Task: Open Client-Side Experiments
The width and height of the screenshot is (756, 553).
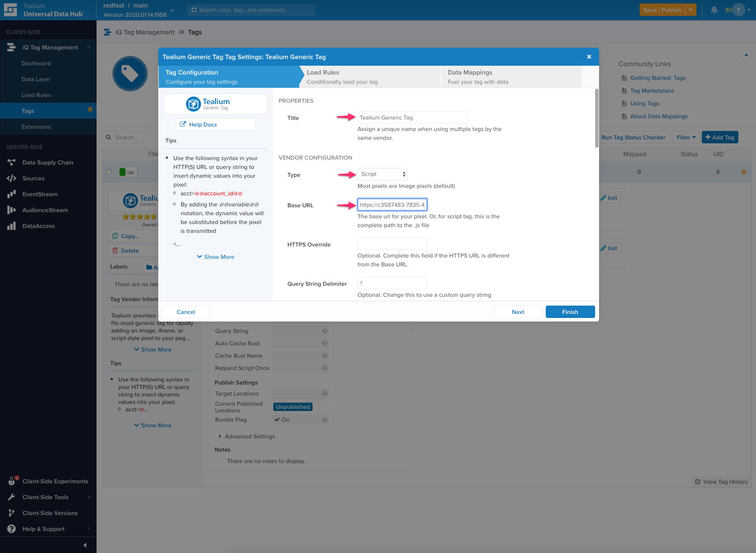Action: coord(55,481)
